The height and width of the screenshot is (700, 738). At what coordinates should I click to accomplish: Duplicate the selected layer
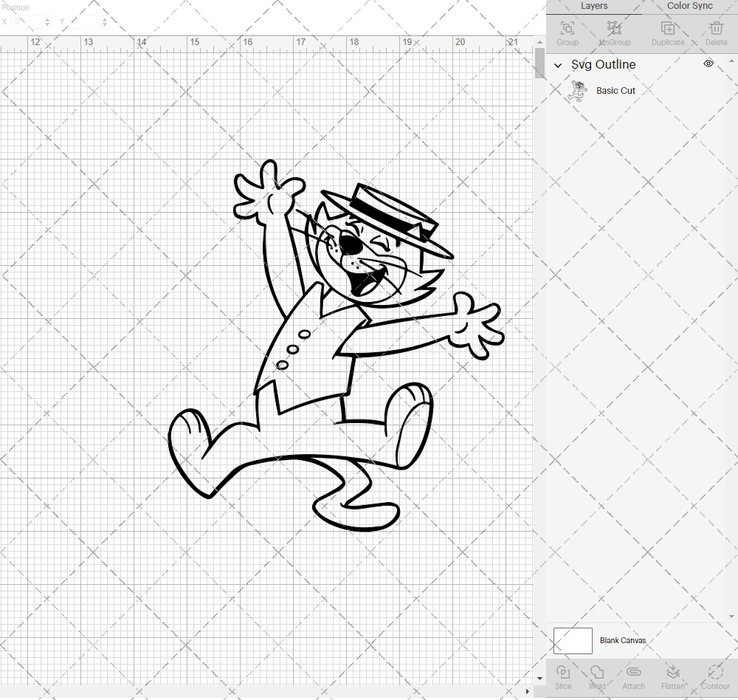coord(668,33)
